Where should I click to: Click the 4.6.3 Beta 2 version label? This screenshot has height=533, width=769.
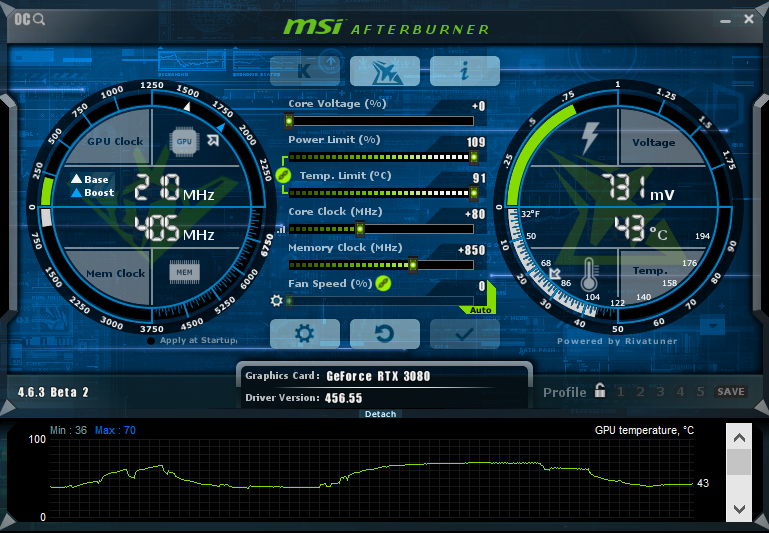53,392
